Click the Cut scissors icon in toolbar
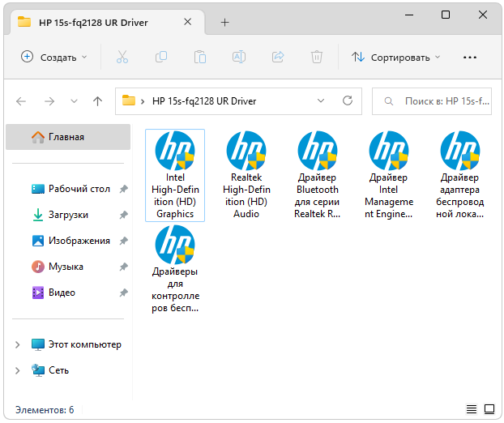Viewport: 504px width, 423px height. (x=122, y=58)
